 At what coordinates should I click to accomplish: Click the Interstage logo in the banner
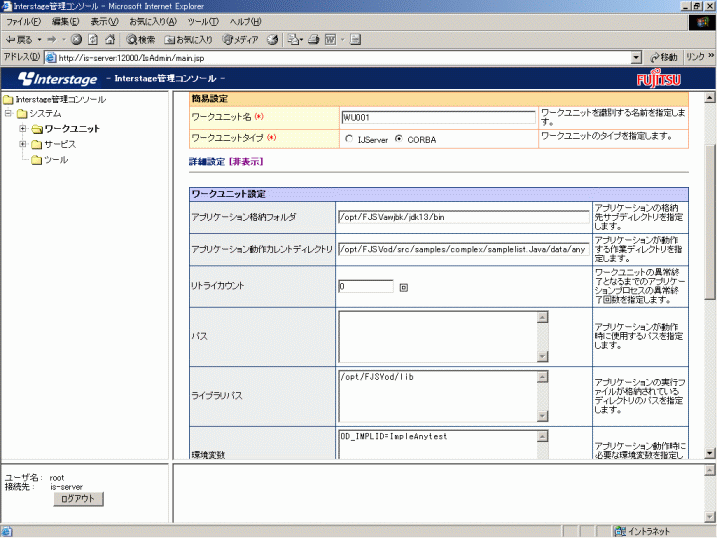click(58, 79)
